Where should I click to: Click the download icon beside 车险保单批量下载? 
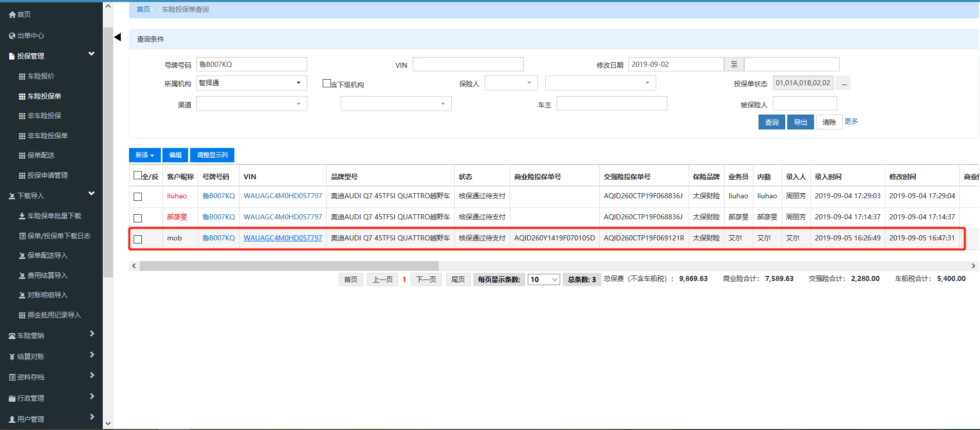(22, 216)
